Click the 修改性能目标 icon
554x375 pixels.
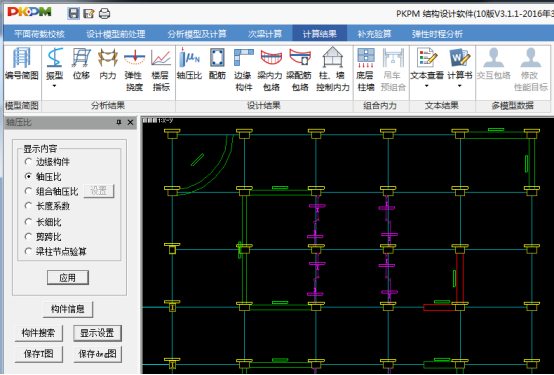click(530, 69)
